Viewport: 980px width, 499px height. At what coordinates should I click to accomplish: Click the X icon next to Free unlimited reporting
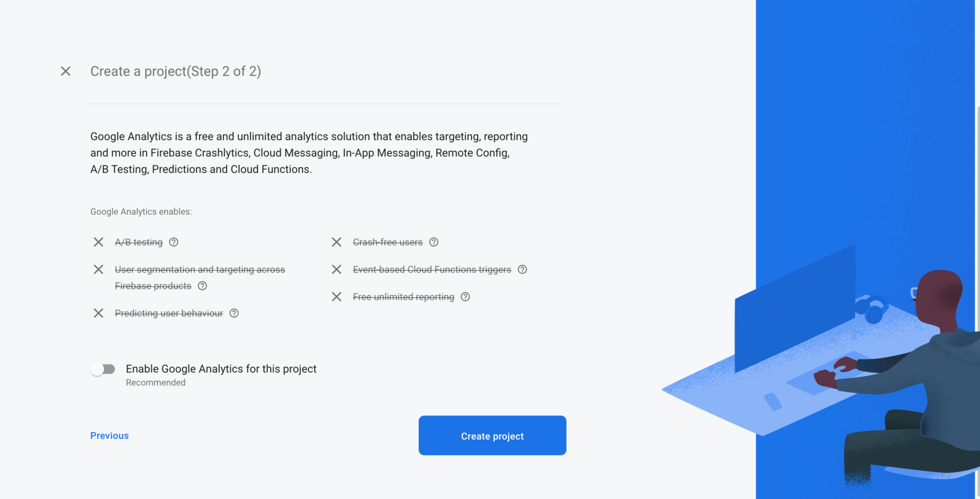[x=337, y=297]
